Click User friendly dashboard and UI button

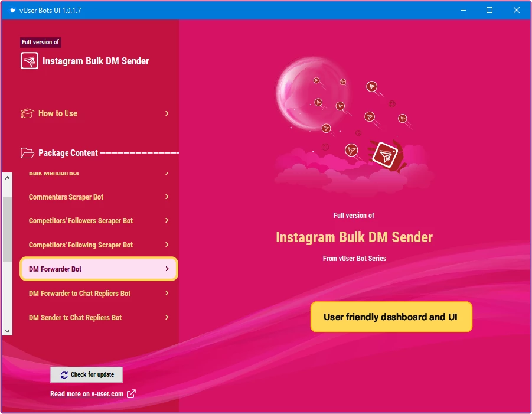pos(391,317)
